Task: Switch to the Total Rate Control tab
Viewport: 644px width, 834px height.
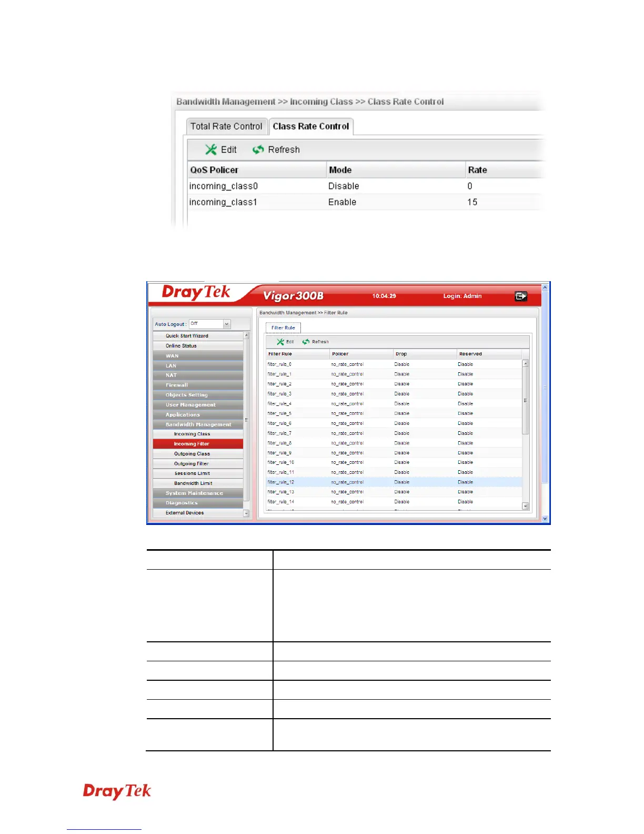Action: tap(226, 126)
